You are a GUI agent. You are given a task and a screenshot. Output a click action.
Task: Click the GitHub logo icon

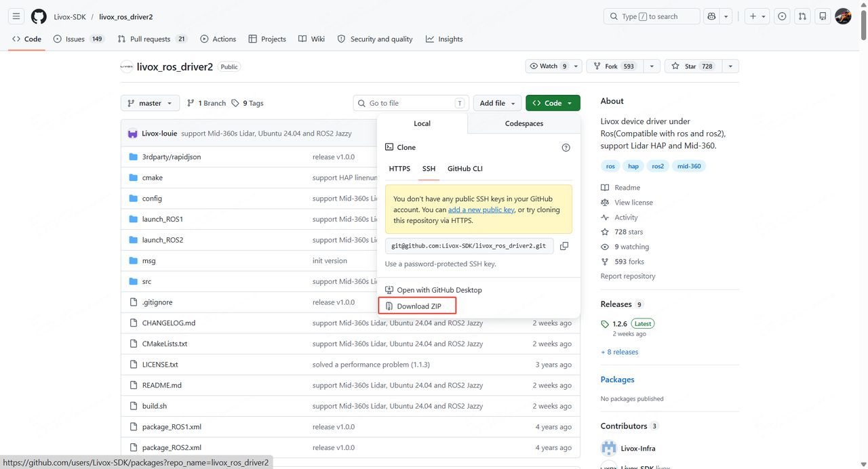39,16
